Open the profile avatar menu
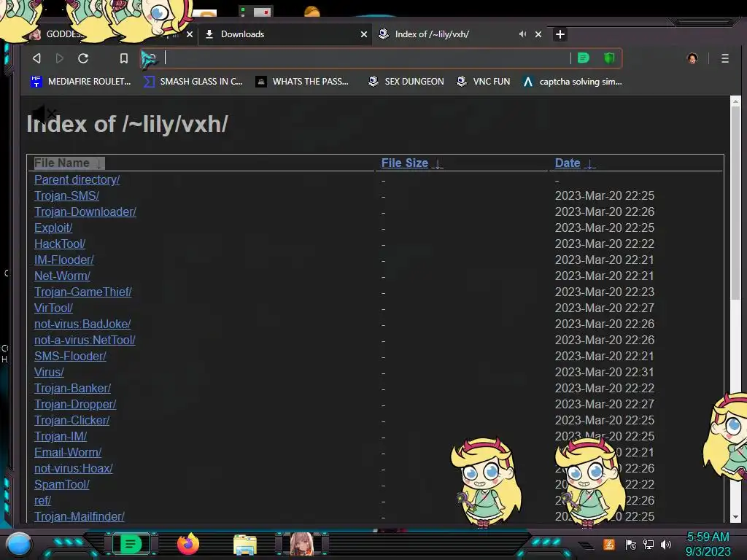The width and height of the screenshot is (747, 560). click(692, 58)
